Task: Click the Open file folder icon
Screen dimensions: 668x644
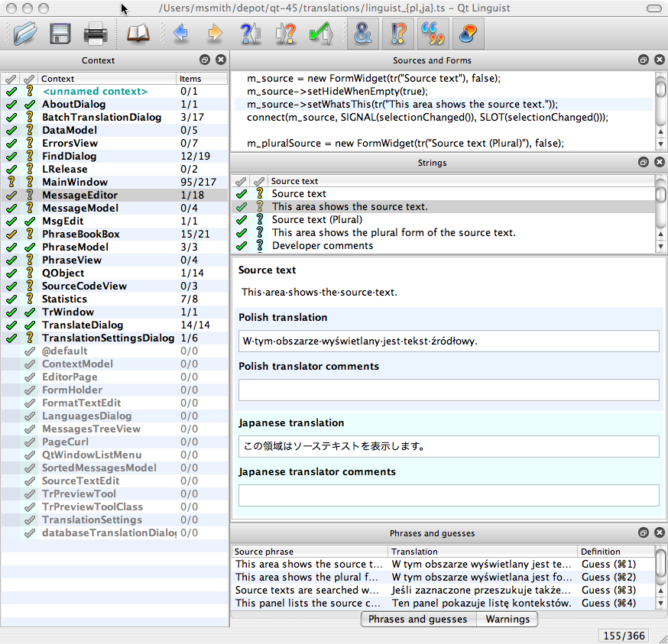Action: 24,34
